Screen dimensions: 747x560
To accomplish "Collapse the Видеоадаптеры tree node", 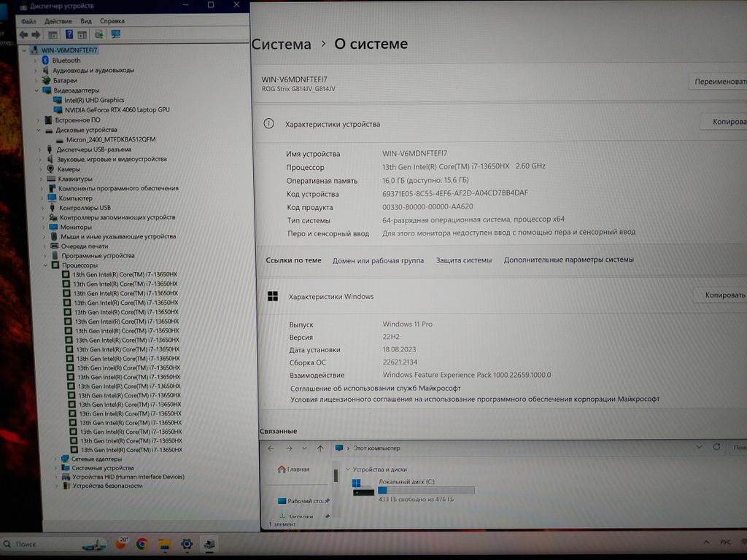I will 36,90.
